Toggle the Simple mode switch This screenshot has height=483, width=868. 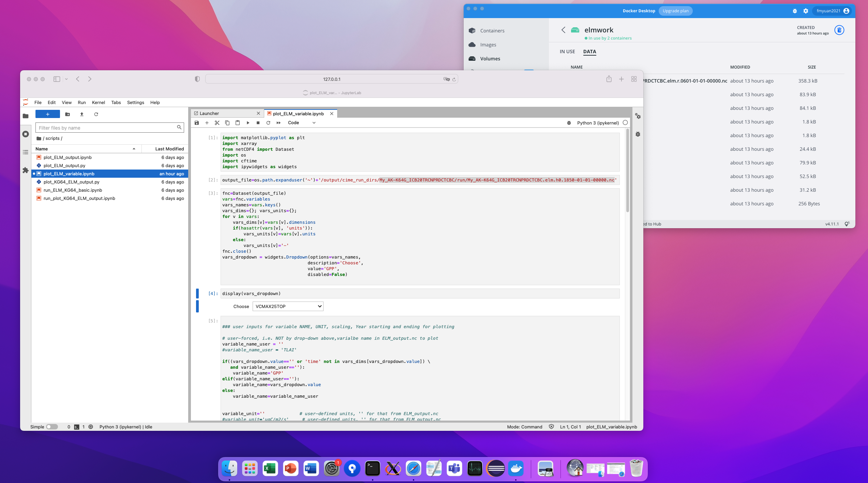point(52,427)
